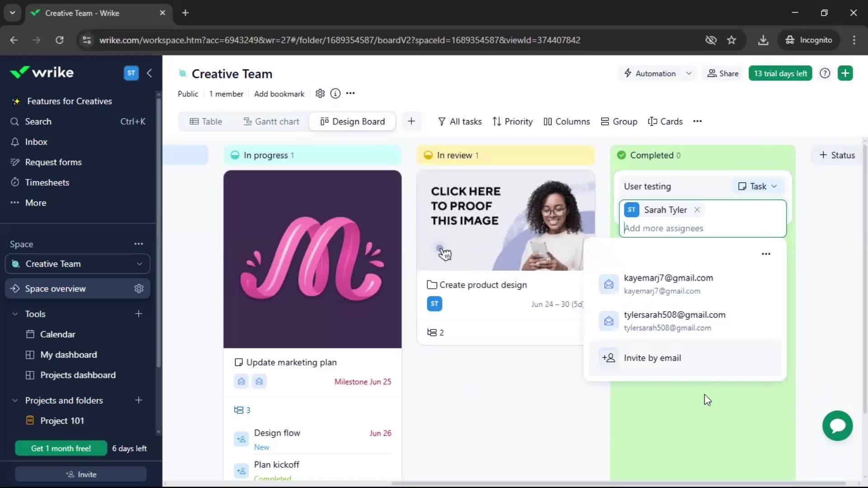Viewport: 868px width, 488px height.
Task: Open the assignee list more options
Action: tap(766, 254)
